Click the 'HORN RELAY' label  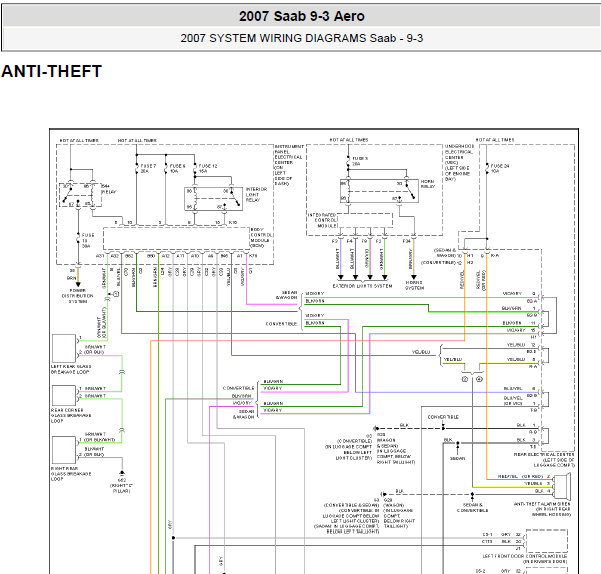(428, 184)
